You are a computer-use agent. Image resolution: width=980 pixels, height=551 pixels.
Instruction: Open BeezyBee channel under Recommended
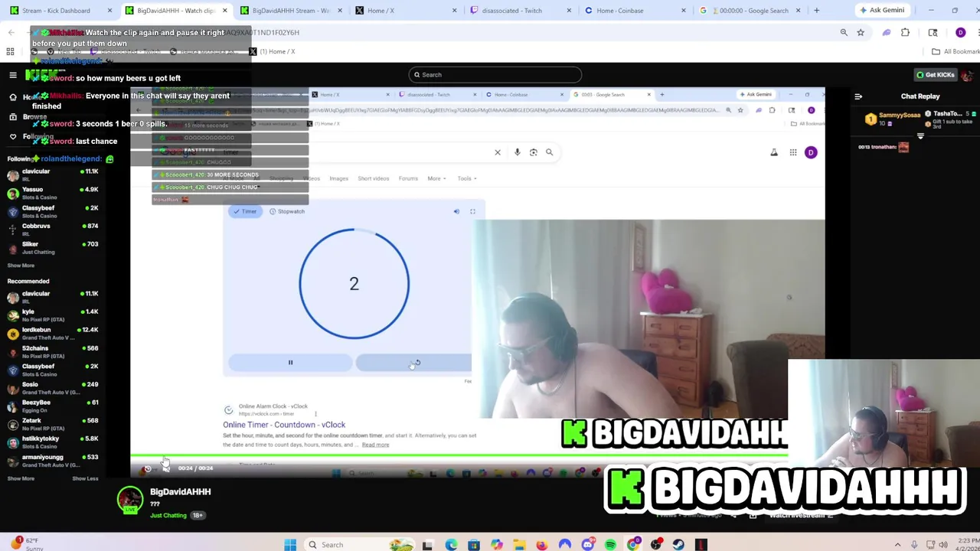pyautogui.click(x=53, y=406)
